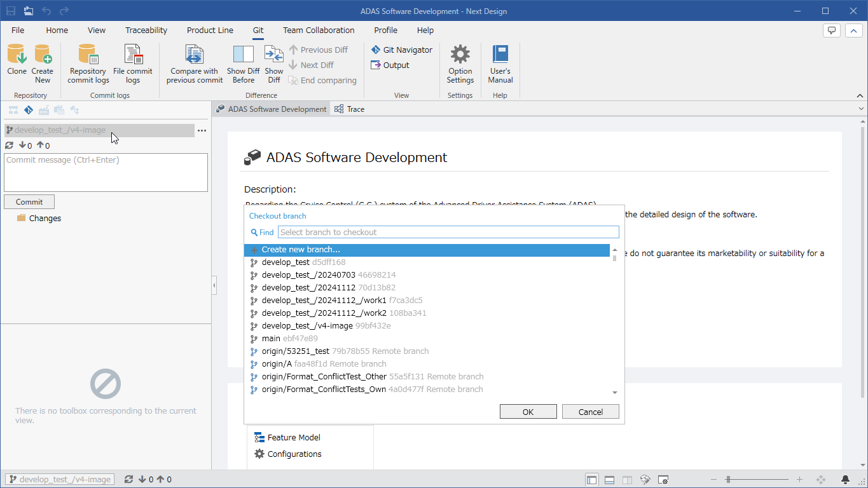Screen dimensions: 868x488
Task: Select the Git navigator diamond icon
Action: (x=29, y=110)
